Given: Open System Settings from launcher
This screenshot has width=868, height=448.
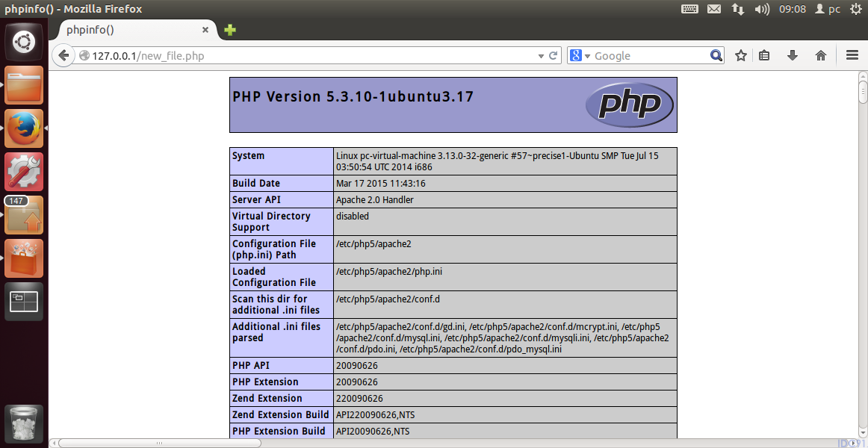Looking at the screenshot, I should click(24, 172).
